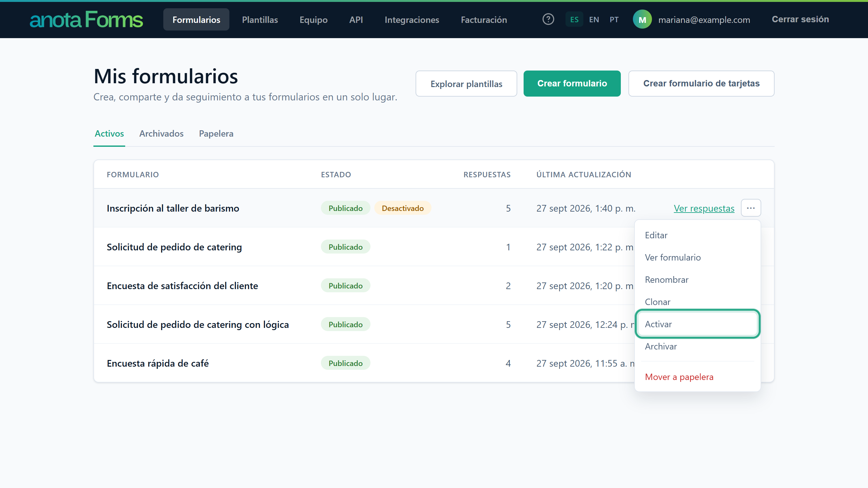Click Encuesta rápida de café
Screen dimensions: 868x488
[158, 363]
